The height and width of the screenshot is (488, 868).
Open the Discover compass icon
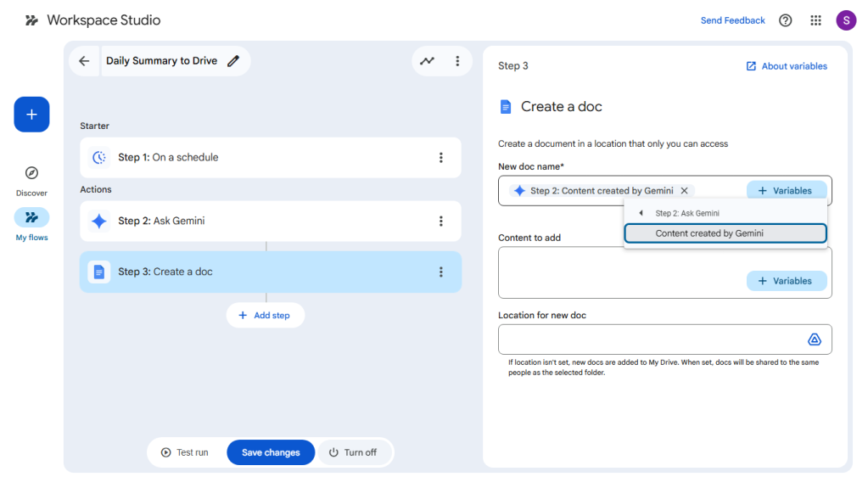pos(31,173)
